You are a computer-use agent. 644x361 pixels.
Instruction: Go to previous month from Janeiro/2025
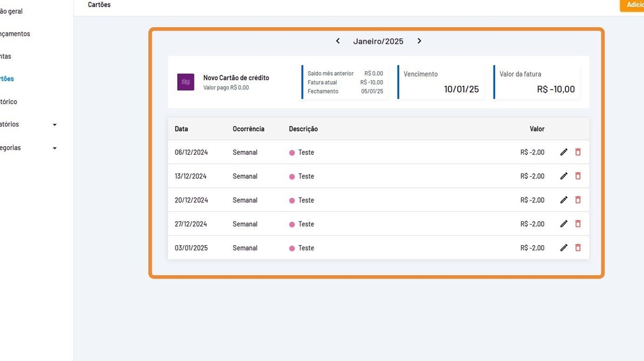(x=338, y=41)
